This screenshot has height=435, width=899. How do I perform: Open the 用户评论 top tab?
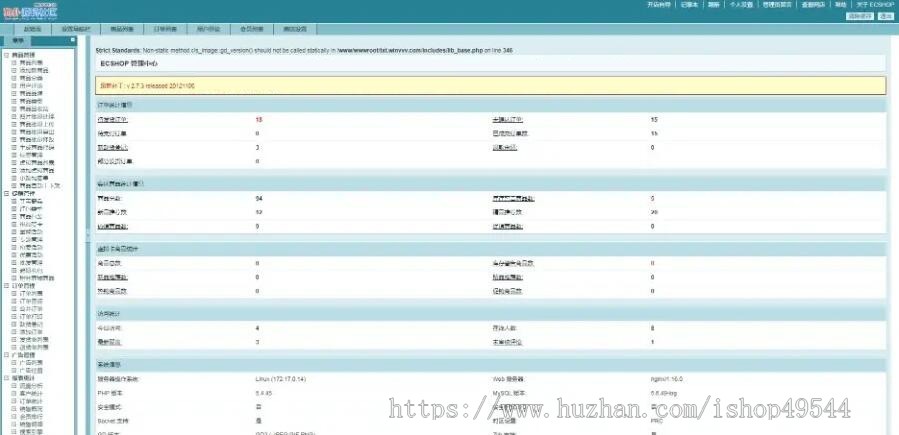pyautogui.click(x=208, y=29)
